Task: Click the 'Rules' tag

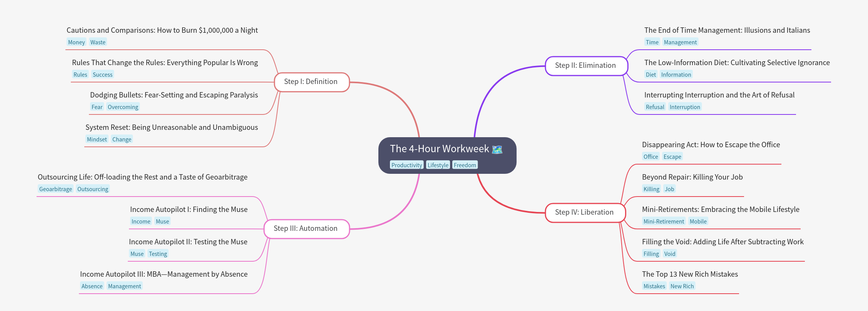Action: (80, 74)
